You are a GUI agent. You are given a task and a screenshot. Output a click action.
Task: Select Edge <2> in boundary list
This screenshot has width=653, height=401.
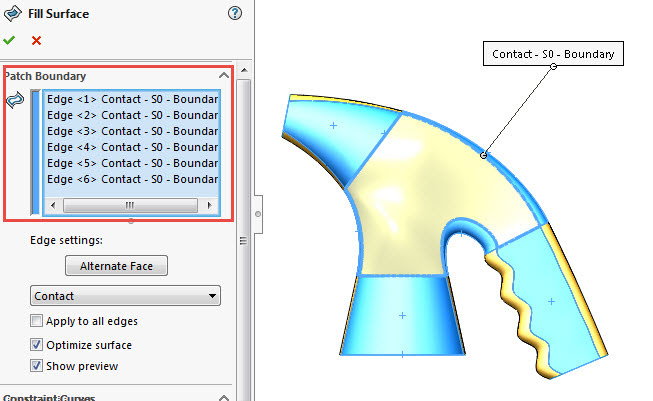tap(132, 115)
